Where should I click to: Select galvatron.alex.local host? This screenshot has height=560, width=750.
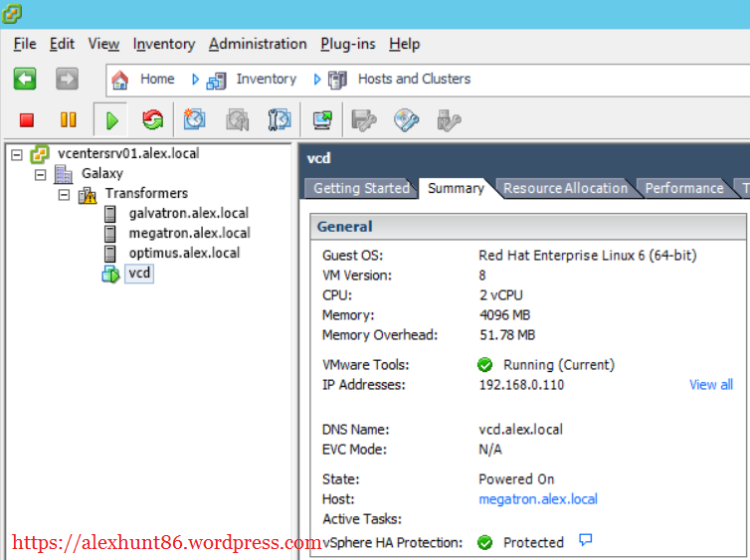pyautogui.click(x=188, y=213)
